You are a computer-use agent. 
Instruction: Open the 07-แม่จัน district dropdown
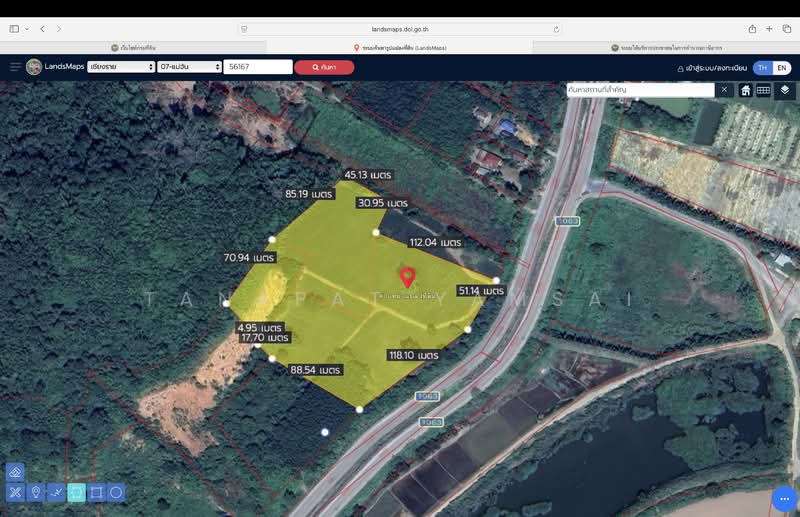pyautogui.click(x=188, y=67)
